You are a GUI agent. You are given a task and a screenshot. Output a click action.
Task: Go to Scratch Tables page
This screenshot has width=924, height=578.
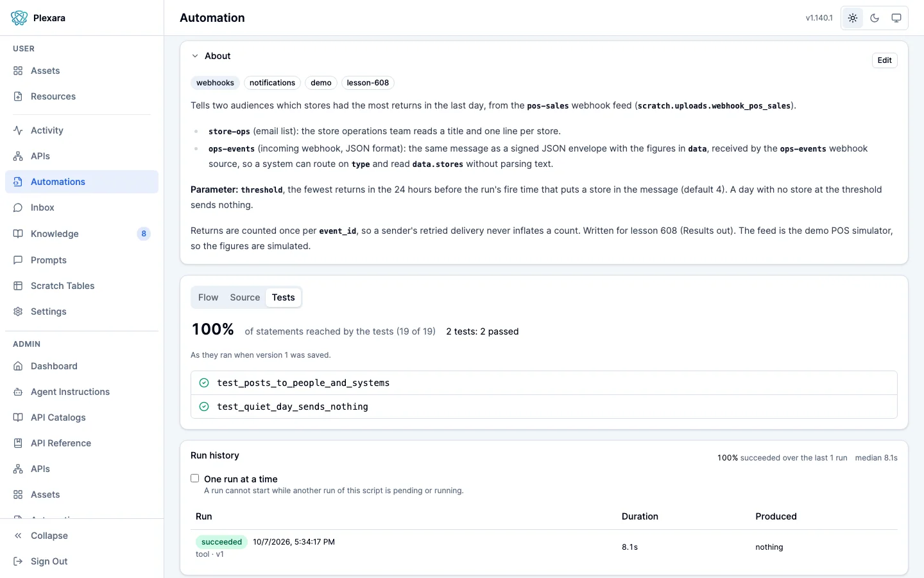(81, 286)
